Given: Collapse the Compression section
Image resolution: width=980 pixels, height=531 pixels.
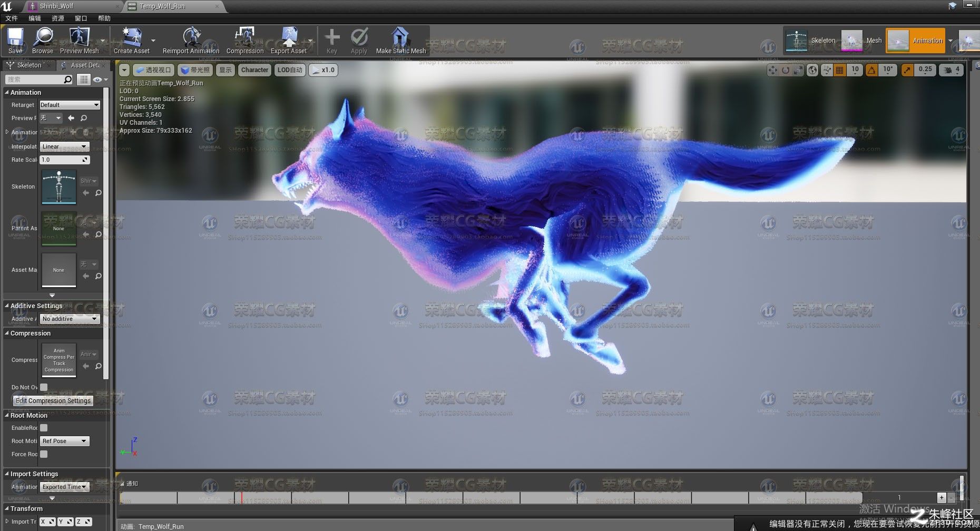Looking at the screenshot, I should pyautogui.click(x=7, y=333).
